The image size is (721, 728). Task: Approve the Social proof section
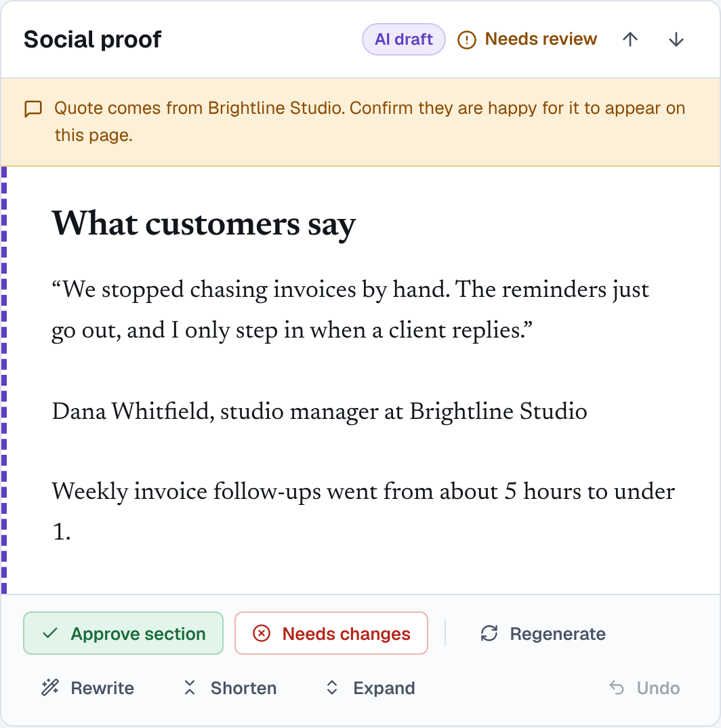click(123, 633)
